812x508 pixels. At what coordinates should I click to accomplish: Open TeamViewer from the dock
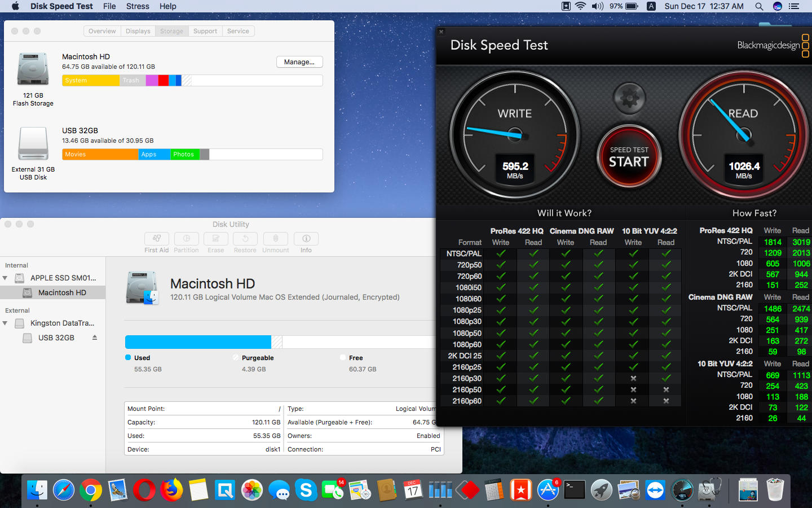tap(655, 490)
